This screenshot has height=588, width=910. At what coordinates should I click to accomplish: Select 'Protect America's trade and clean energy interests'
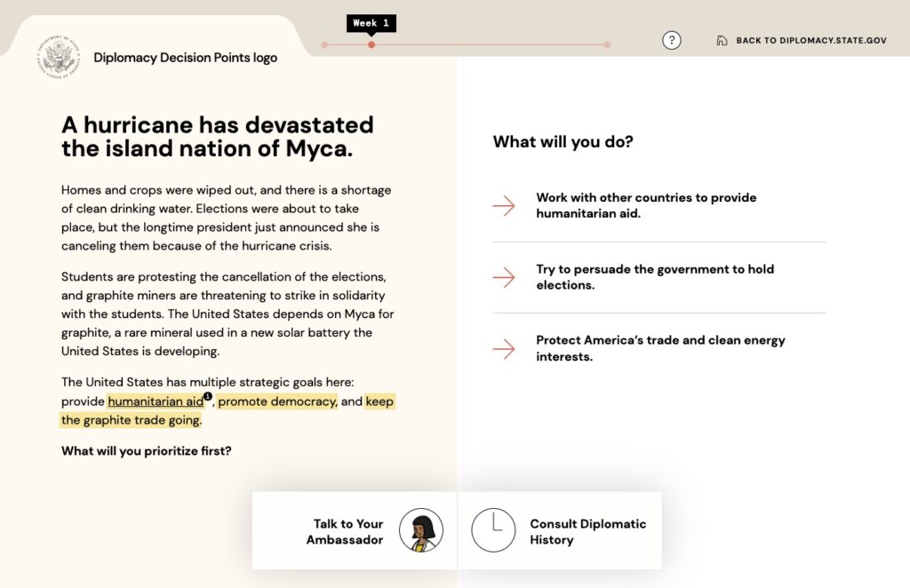click(x=660, y=347)
